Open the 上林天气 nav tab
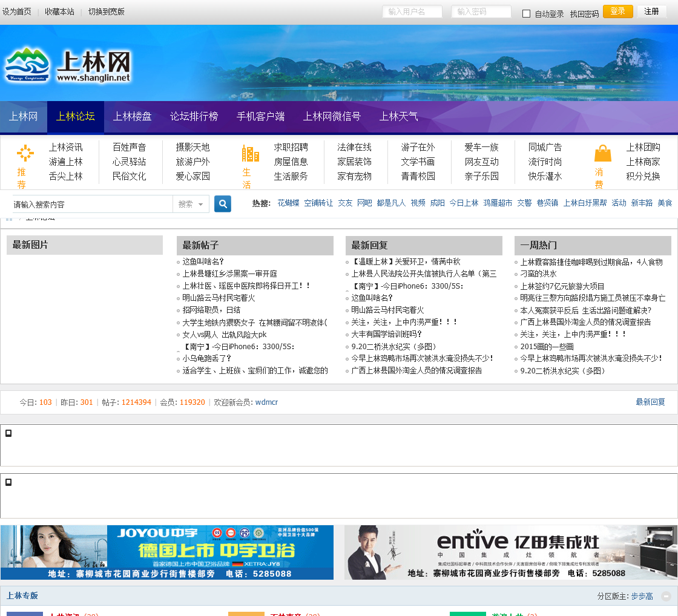Screen dimensions: 678x616 (398, 117)
